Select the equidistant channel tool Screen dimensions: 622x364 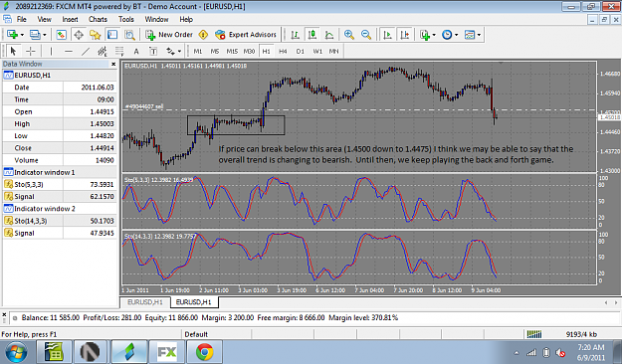click(103, 51)
